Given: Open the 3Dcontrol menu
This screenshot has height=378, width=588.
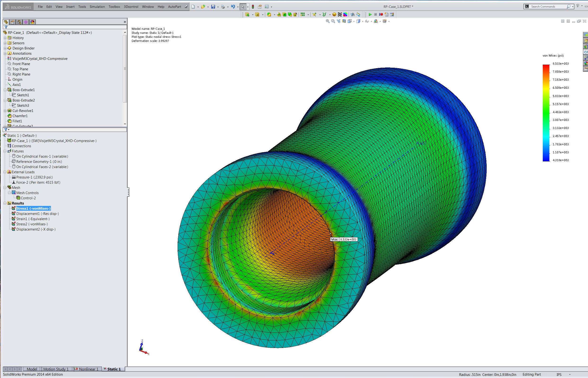Looking at the screenshot, I should coord(131,7).
